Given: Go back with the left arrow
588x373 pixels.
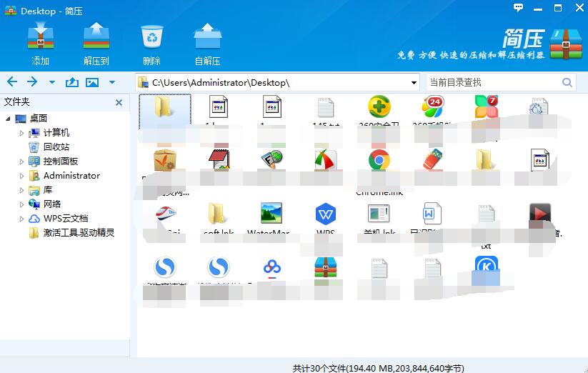Looking at the screenshot, I should pos(12,81).
